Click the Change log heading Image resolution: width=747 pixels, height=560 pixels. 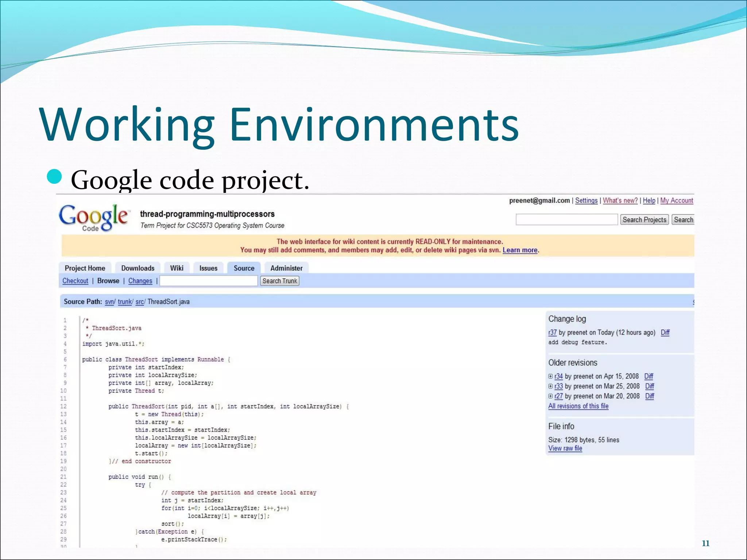tap(567, 319)
